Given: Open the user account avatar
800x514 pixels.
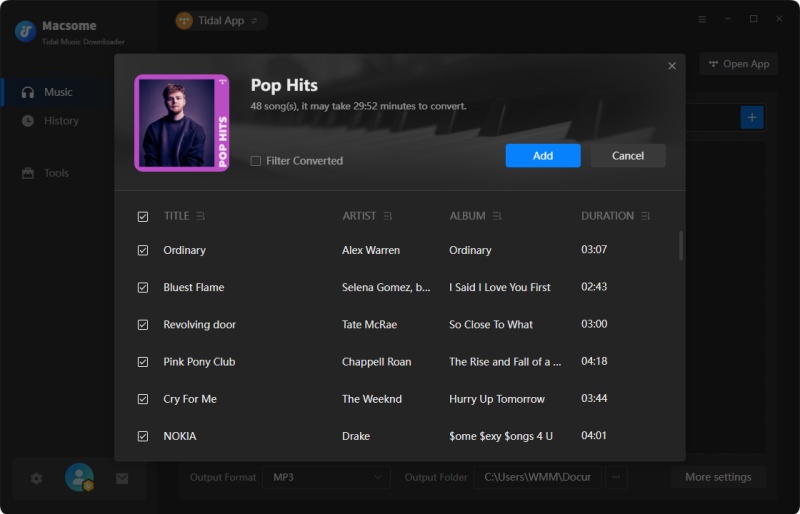Looking at the screenshot, I should click(79, 477).
